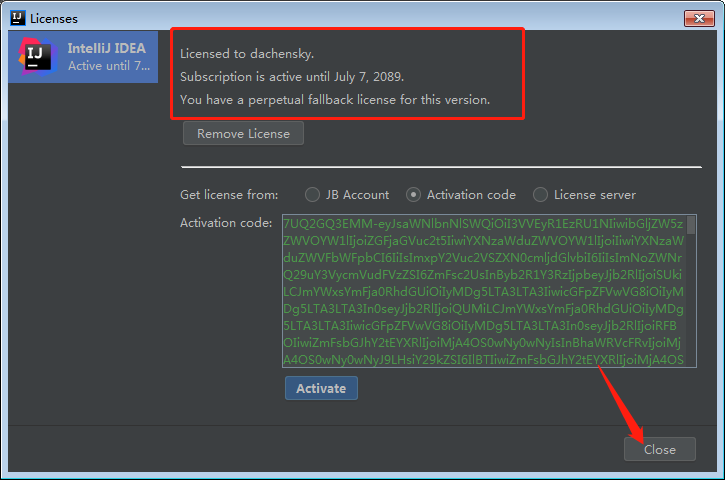Click the red X window close button
The image size is (725, 480).
coord(699,18)
